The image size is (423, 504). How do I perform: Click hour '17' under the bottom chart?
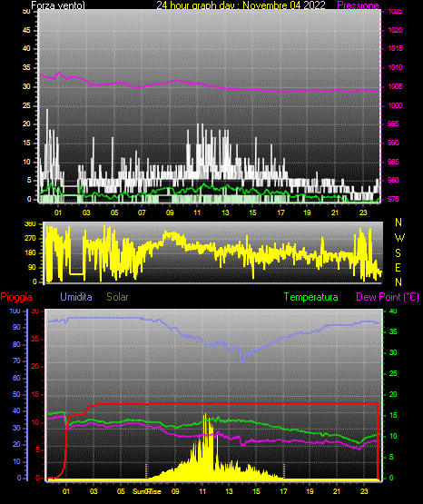point(283,491)
